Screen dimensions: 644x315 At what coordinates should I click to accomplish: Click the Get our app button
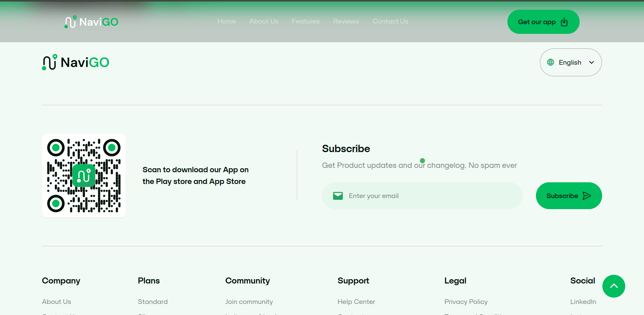click(x=543, y=22)
